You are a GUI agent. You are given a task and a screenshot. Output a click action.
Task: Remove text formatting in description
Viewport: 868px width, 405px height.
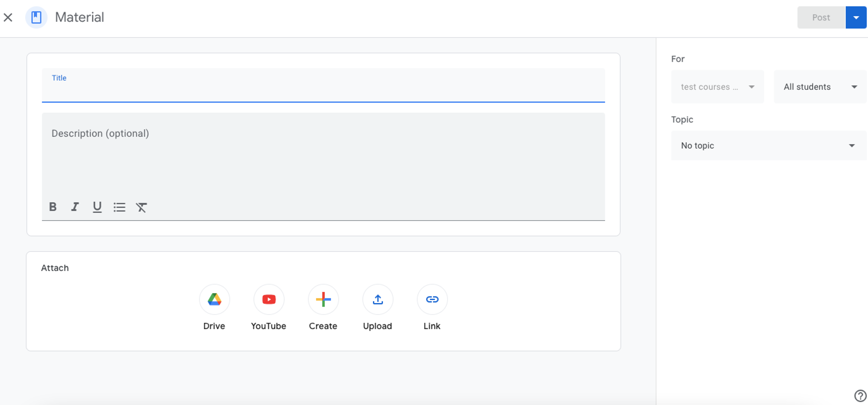(x=142, y=207)
